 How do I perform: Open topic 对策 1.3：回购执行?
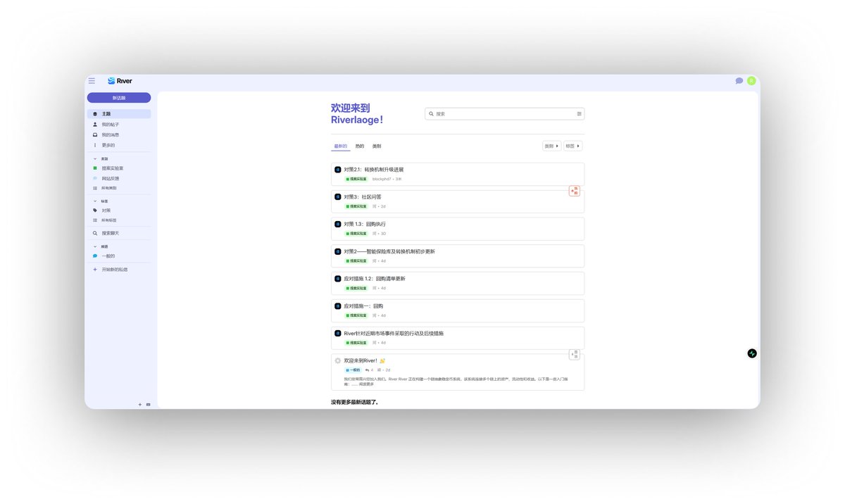click(x=365, y=224)
